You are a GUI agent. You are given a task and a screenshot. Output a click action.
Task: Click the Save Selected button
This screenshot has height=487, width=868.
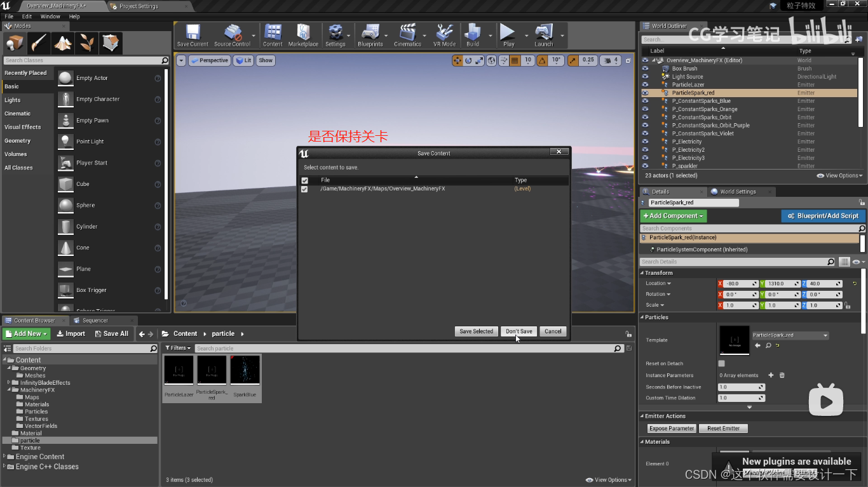pyautogui.click(x=476, y=331)
